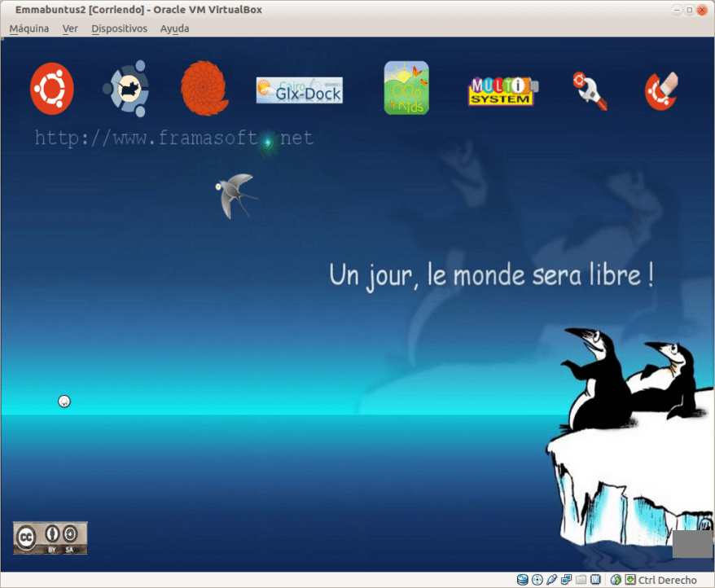Open the Ayuda menu
The width and height of the screenshot is (715, 588).
tap(174, 29)
